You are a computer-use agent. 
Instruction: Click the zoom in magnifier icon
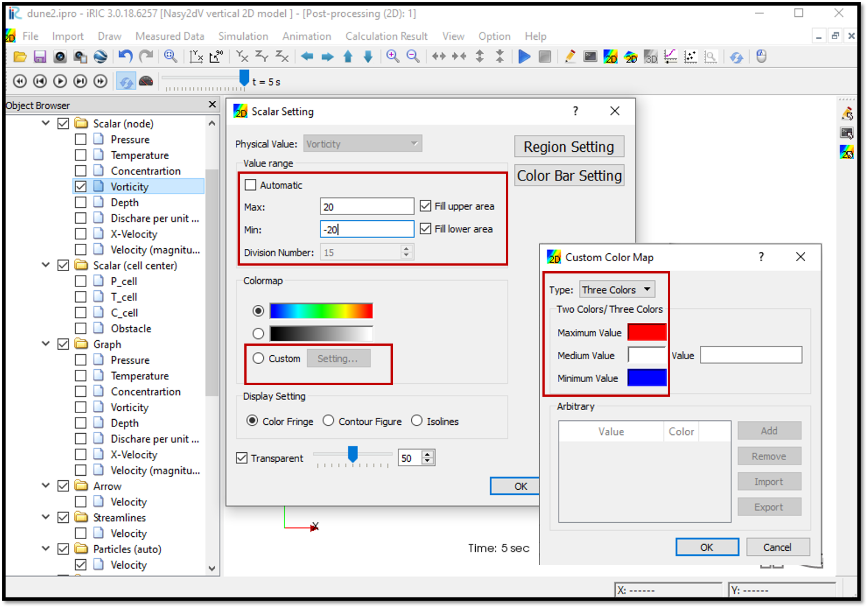393,57
